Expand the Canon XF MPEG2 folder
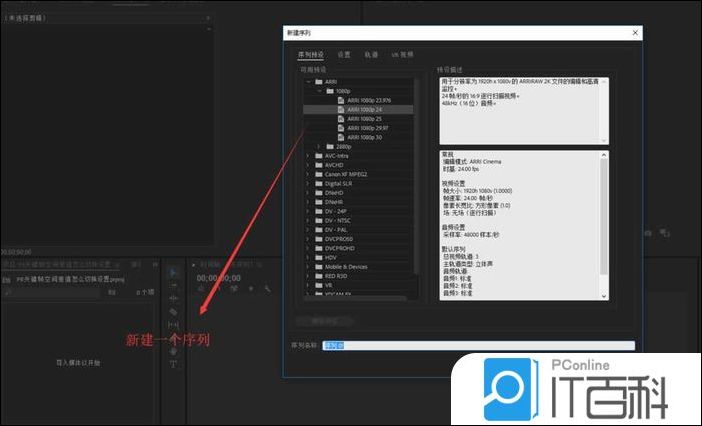702x426 pixels. pos(308,174)
